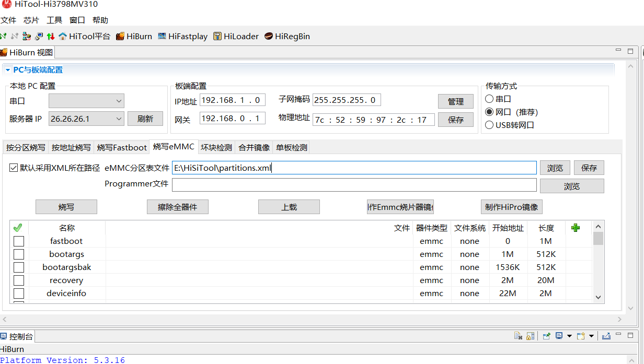
Task: Uncheck 默认采用XML所在路径 checkbox
Action: pyautogui.click(x=14, y=168)
